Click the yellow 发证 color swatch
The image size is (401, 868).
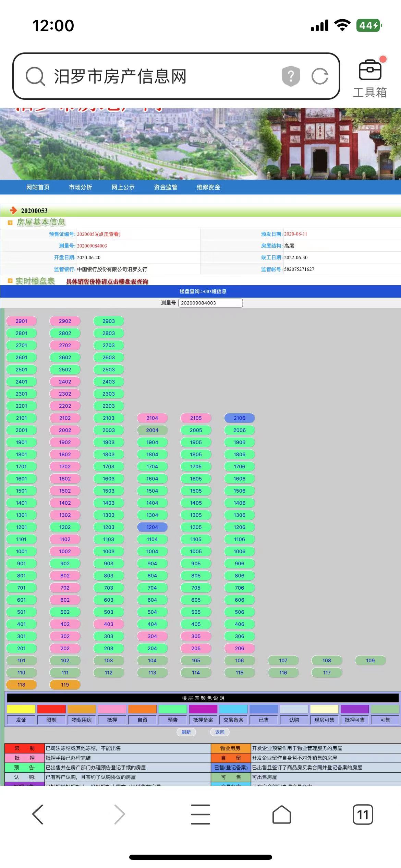click(21, 709)
